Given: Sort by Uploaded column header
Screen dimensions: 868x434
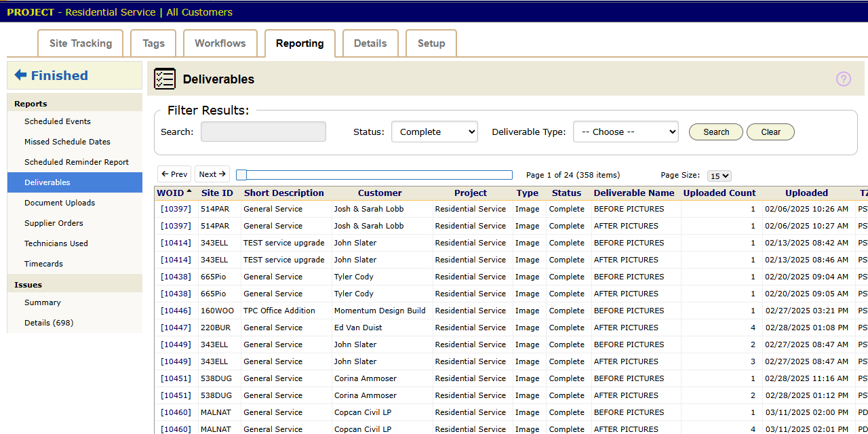Looking at the screenshot, I should 807,193.
